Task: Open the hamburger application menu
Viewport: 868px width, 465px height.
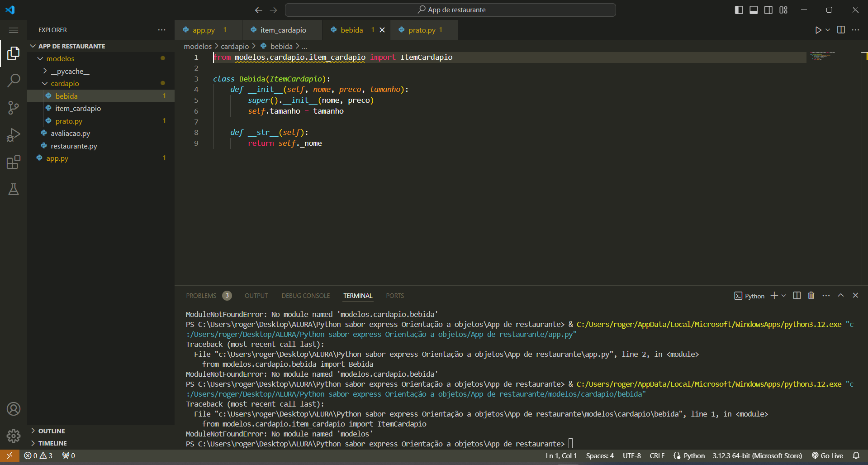Action: [14, 30]
